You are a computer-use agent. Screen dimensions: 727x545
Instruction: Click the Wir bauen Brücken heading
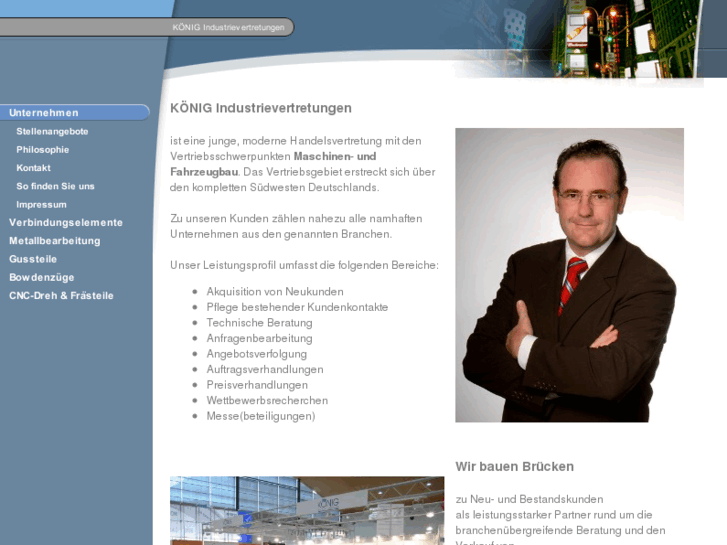point(515,467)
